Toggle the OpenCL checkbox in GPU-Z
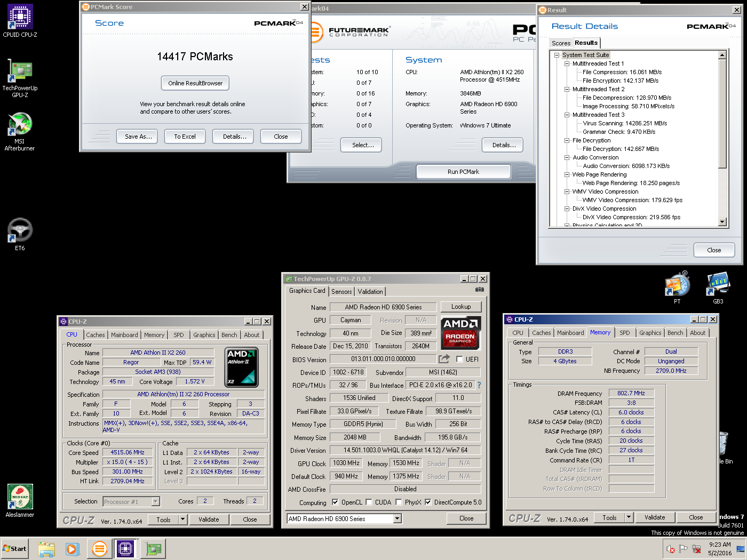The height and width of the screenshot is (560, 747). coord(335,502)
